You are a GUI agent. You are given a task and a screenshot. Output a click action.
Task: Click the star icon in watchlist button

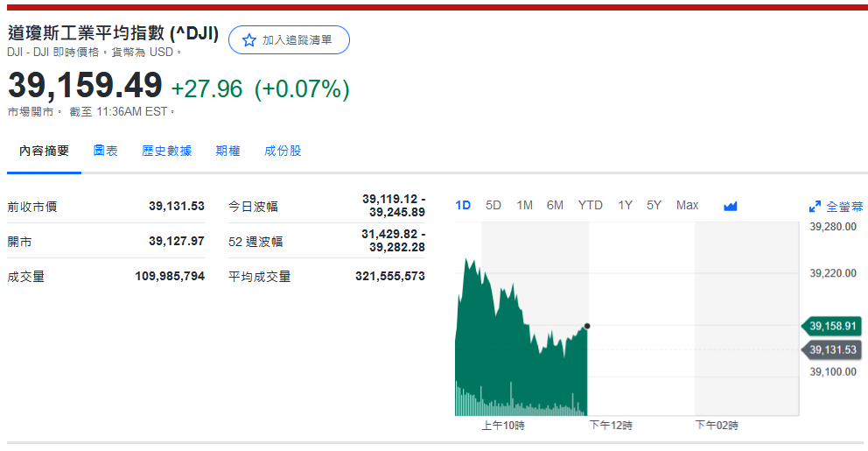(249, 40)
